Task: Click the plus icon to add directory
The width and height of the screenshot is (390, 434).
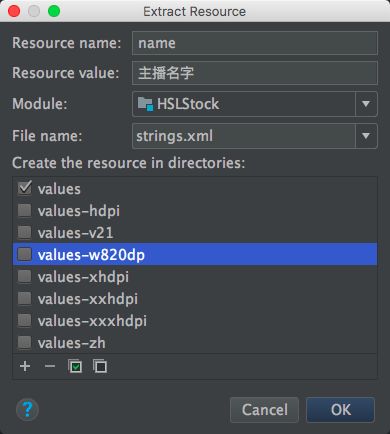Action: (x=25, y=366)
